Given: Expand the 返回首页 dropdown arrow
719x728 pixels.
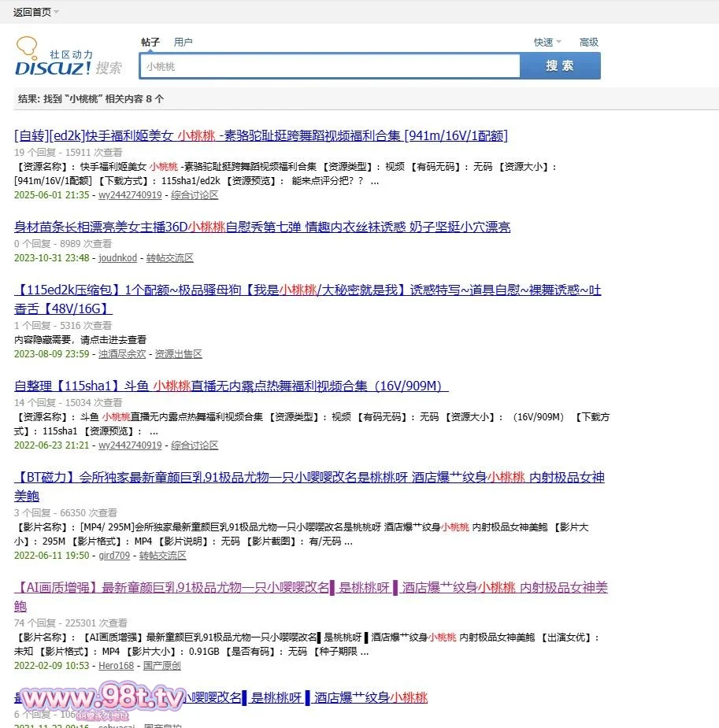Looking at the screenshot, I should pyautogui.click(x=57, y=12).
